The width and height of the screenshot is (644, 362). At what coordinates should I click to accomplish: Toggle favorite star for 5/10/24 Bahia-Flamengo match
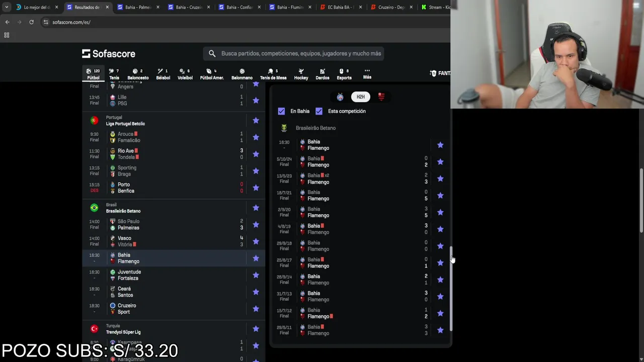[x=440, y=161]
